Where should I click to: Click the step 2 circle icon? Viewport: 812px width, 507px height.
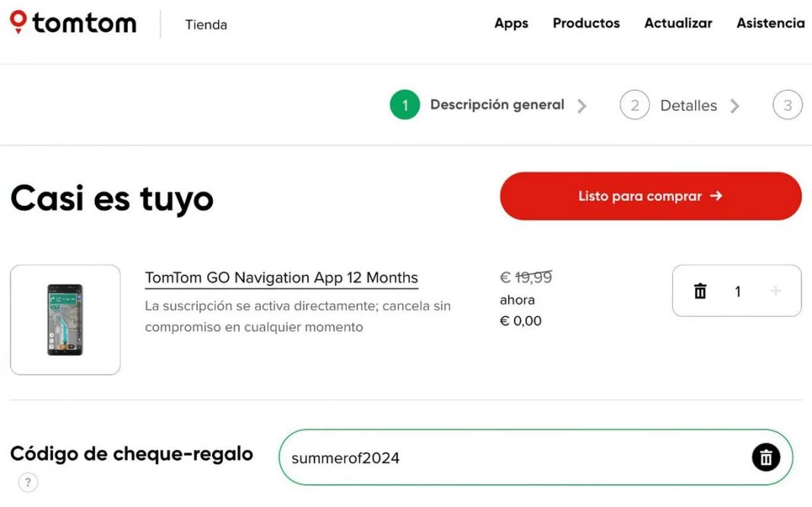(x=635, y=106)
